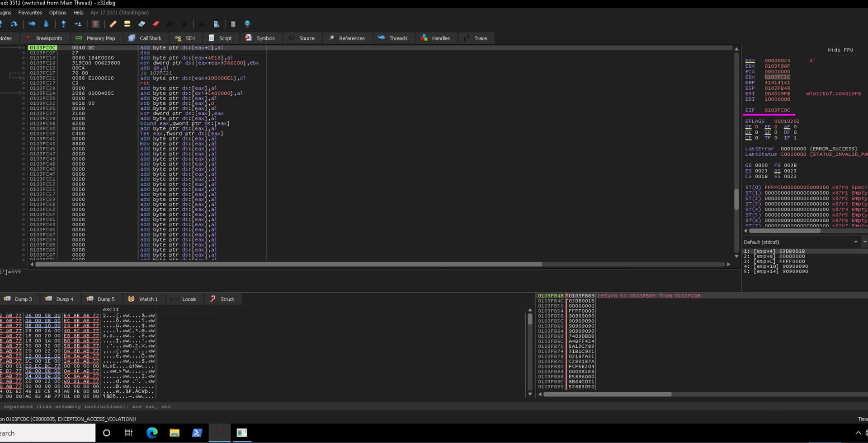Restart the debugged process
Image resolution: width=868 pixels, height=443 pixels.
pos(14,24)
